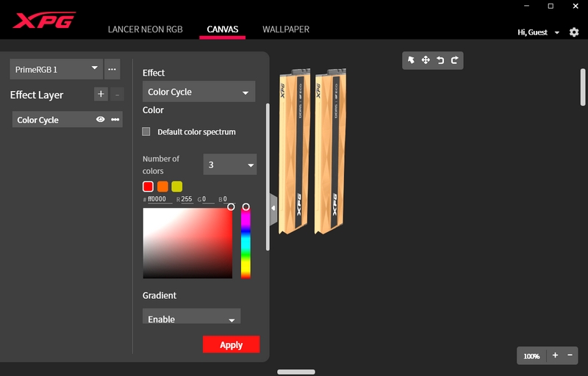Switch to the WALLPAPER tab
This screenshot has height=376, width=588.
[286, 29]
